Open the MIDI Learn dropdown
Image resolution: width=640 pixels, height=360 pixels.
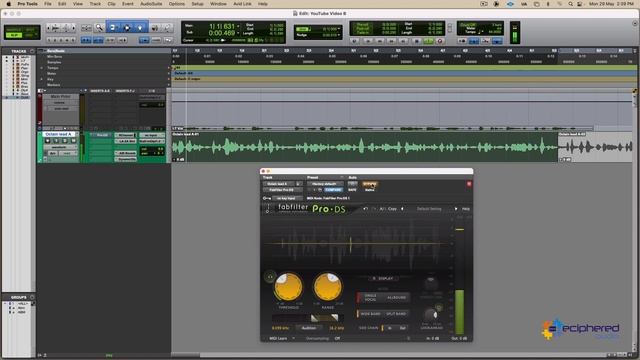click(282, 338)
